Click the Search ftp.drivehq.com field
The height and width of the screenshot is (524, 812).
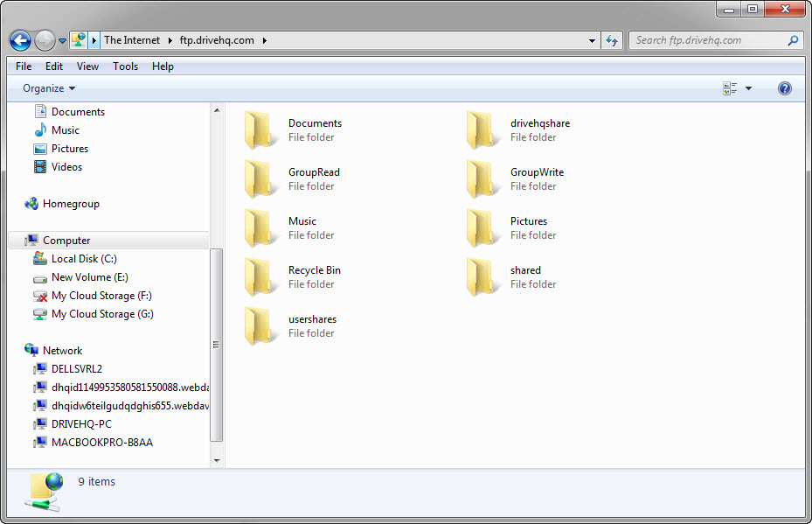coord(708,40)
